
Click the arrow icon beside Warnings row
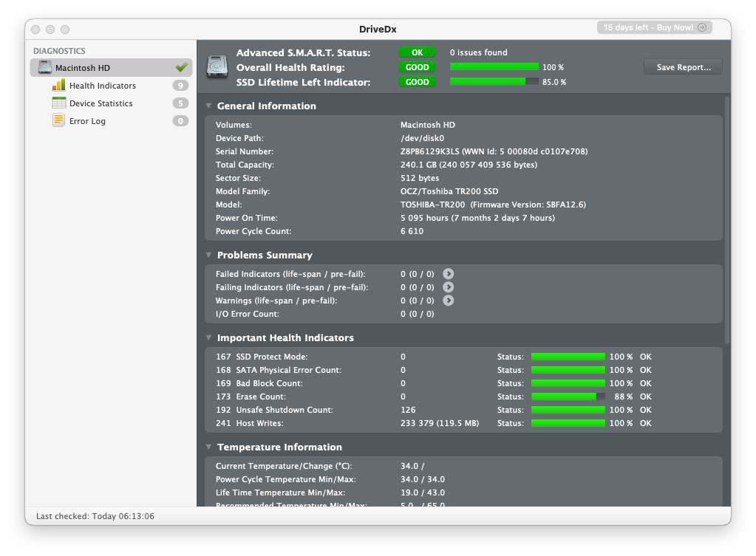click(448, 301)
